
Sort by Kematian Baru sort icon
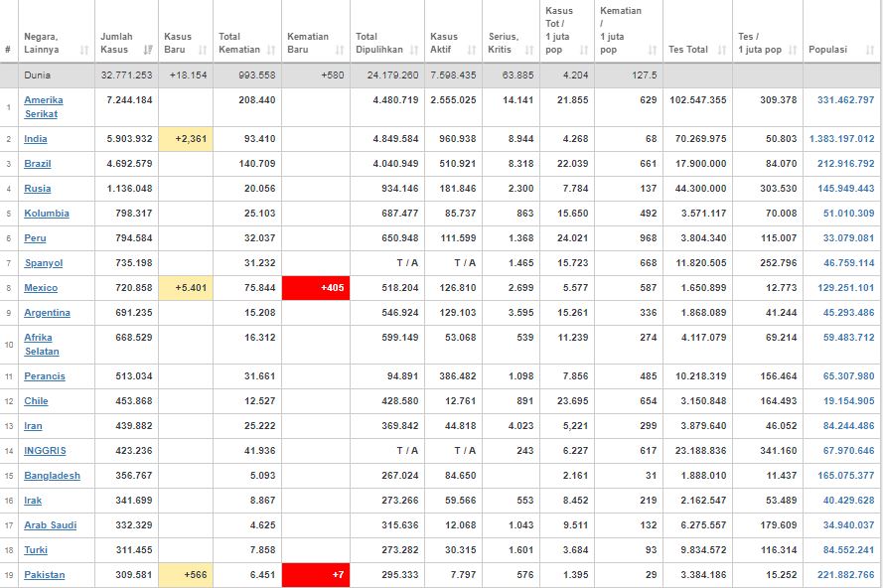click(340, 50)
